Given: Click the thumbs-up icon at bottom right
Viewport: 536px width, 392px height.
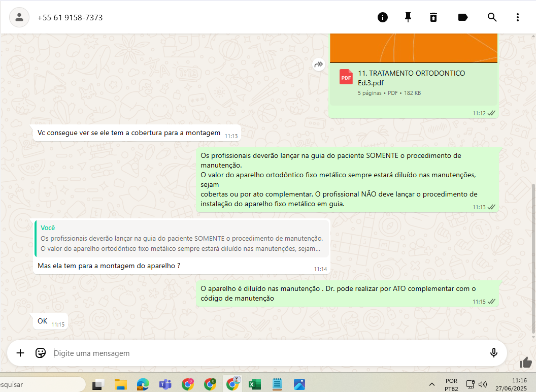Looking at the screenshot, I should (x=526, y=362).
